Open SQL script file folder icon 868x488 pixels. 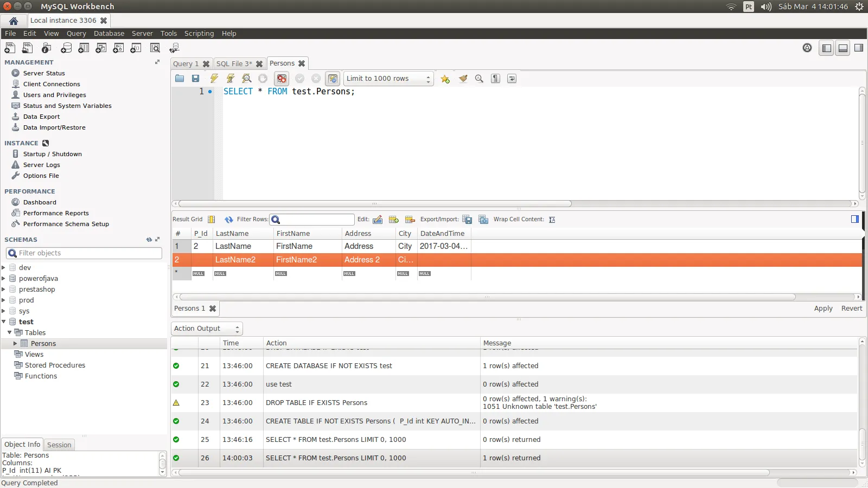[180, 79]
